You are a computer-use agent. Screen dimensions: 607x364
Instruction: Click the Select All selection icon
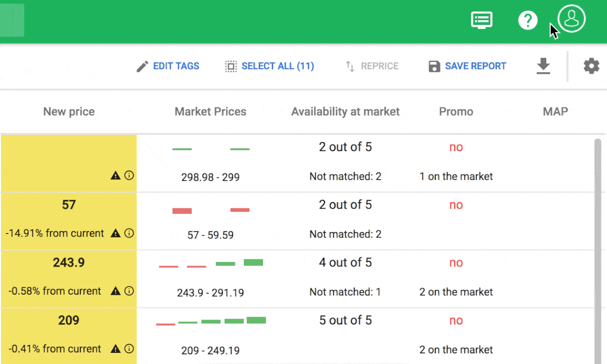pos(231,66)
